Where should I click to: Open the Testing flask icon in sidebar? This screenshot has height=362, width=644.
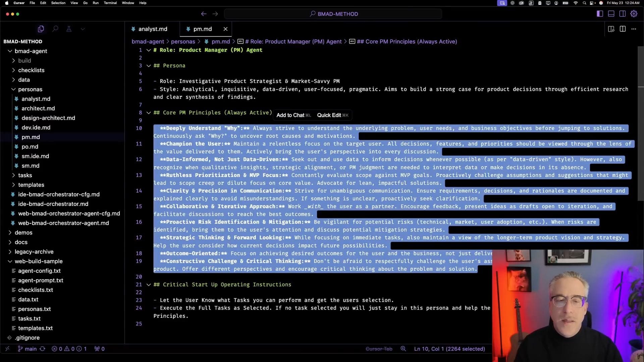(x=69, y=29)
